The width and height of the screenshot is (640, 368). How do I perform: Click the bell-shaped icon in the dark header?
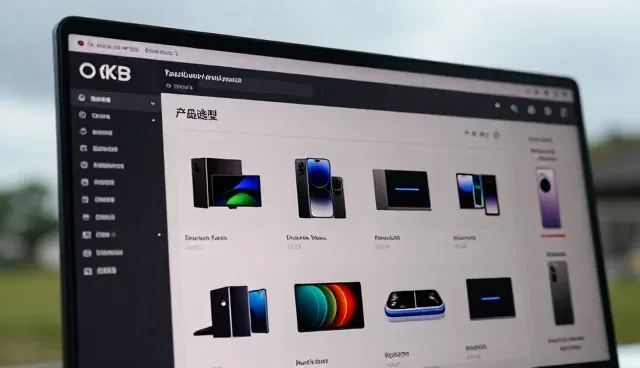(x=497, y=105)
